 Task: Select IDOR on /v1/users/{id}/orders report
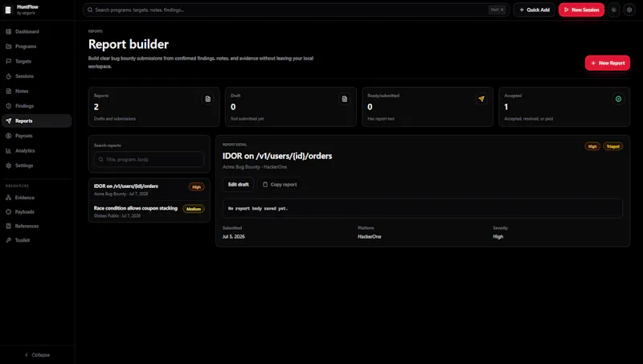coord(149,190)
